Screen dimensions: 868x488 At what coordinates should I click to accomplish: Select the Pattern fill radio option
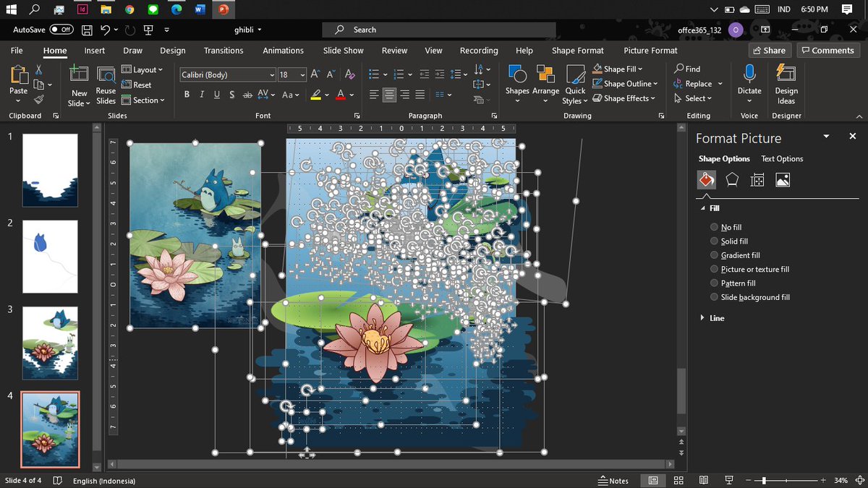715,283
